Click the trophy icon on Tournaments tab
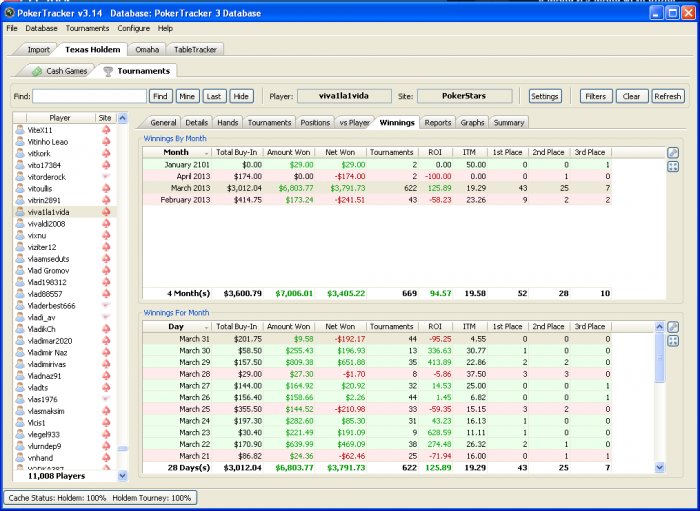 click(x=107, y=71)
